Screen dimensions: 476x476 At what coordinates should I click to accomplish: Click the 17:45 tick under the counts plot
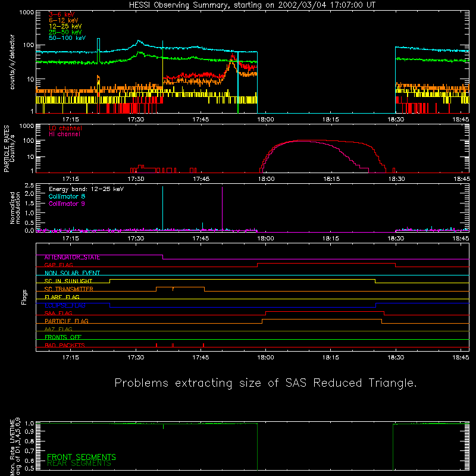[201, 120]
